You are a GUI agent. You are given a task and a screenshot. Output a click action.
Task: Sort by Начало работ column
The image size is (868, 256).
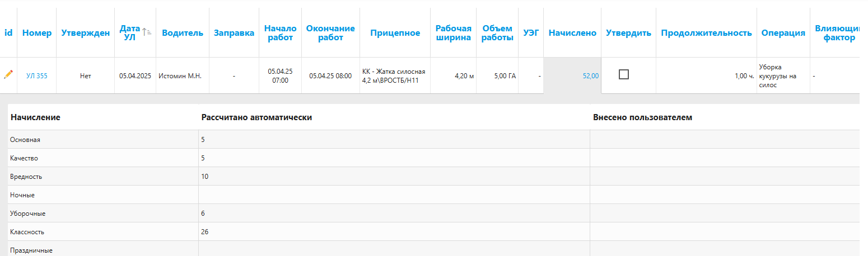pos(280,33)
